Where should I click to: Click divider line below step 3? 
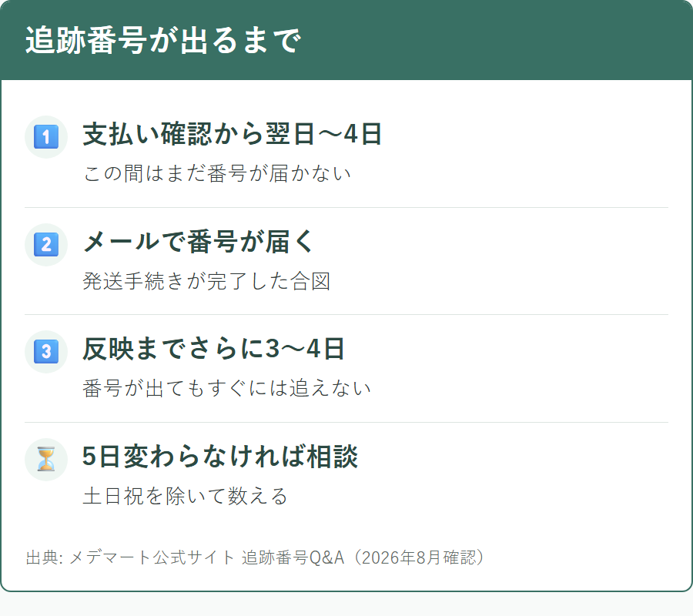click(x=346, y=422)
